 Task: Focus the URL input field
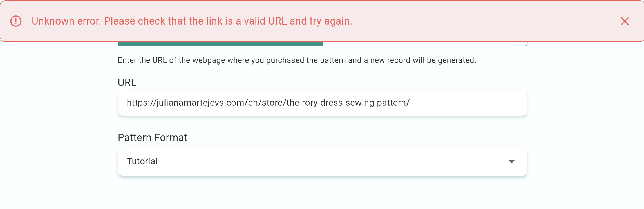[322, 103]
